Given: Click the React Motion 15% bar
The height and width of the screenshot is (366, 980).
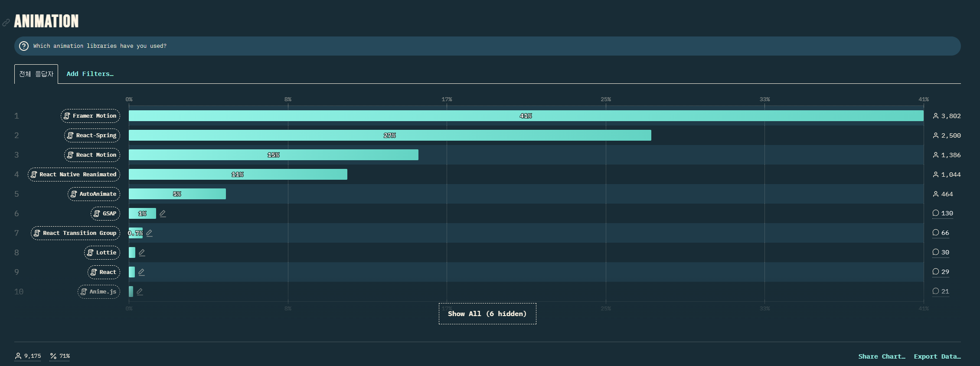Looking at the screenshot, I should click(274, 155).
